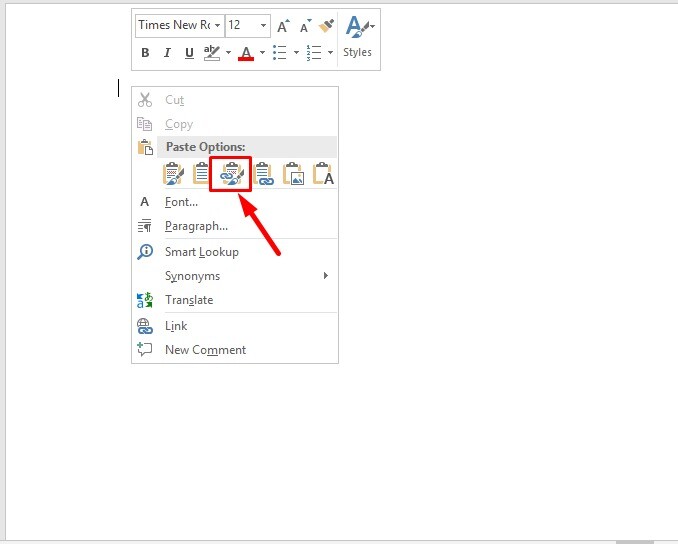Click Keep Source Formatting paste icon

[173, 174]
